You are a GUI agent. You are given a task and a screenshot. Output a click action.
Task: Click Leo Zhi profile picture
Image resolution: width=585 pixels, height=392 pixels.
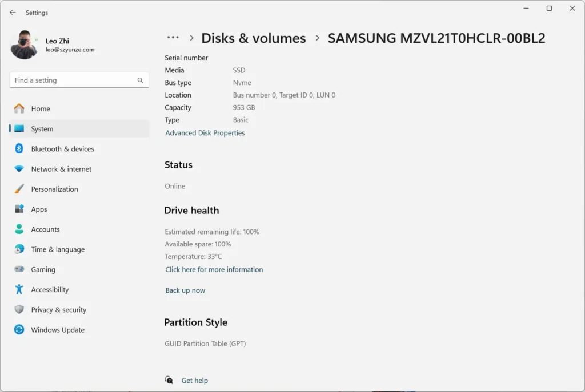24,45
